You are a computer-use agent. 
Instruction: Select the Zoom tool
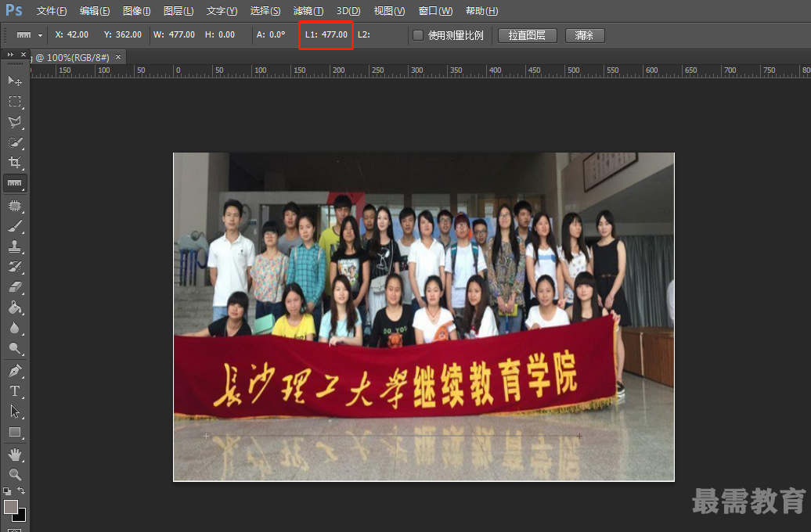[x=15, y=475]
